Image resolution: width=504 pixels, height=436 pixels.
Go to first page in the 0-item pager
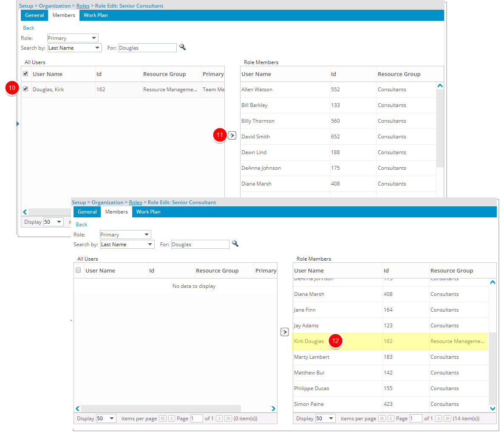coord(163,419)
